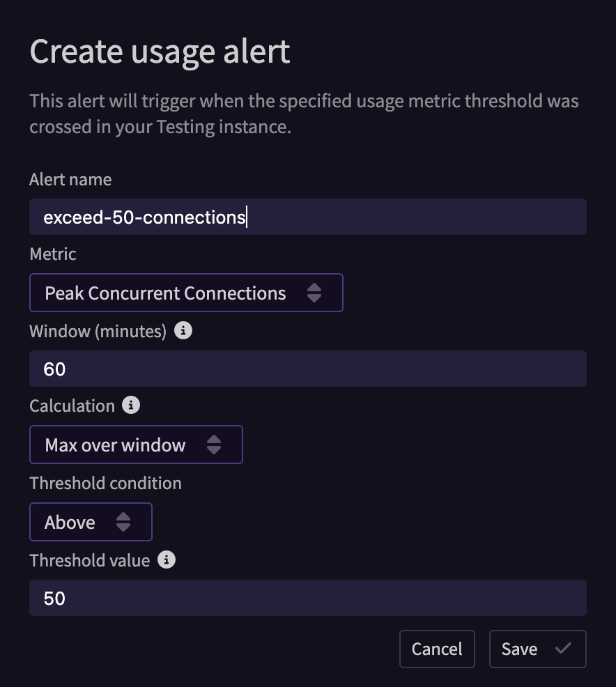
Task: Click the Alert name field label
Action: click(70, 179)
